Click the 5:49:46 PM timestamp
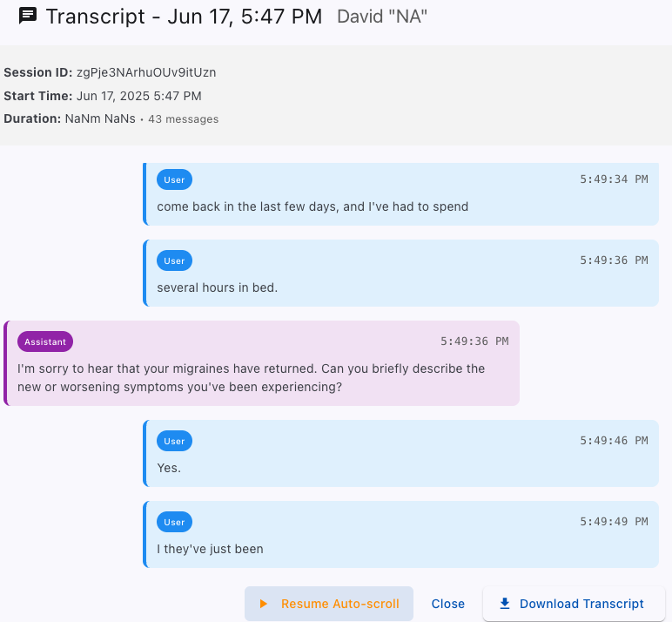The image size is (672, 622). pos(614,441)
